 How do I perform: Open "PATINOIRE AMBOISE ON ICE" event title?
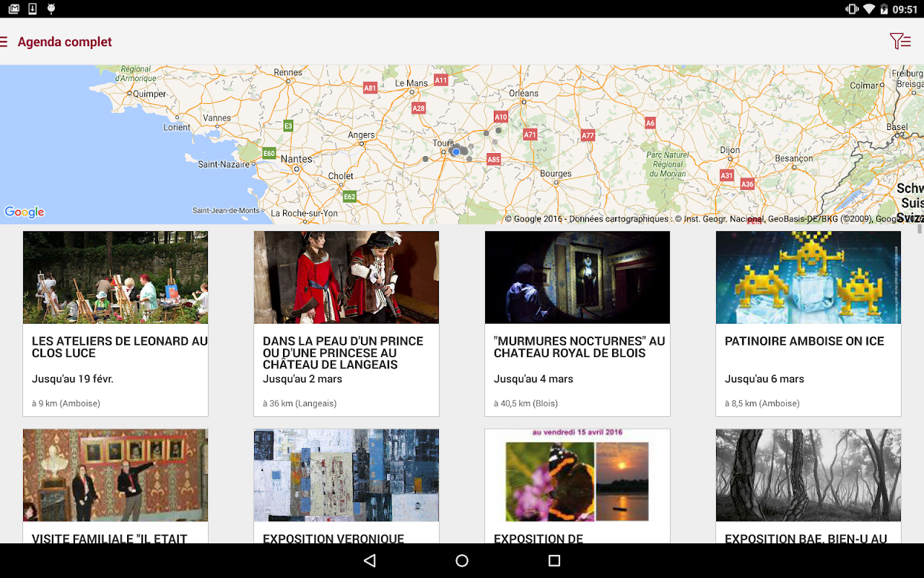coord(804,341)
